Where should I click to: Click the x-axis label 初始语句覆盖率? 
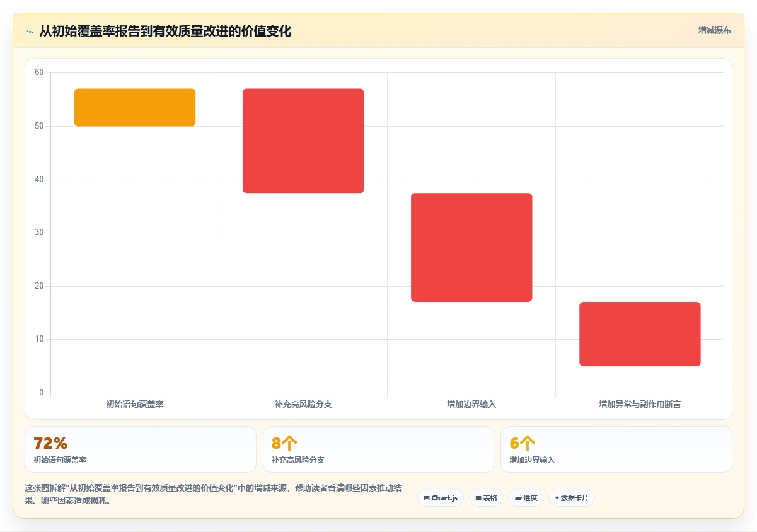[x=135, y=404]
